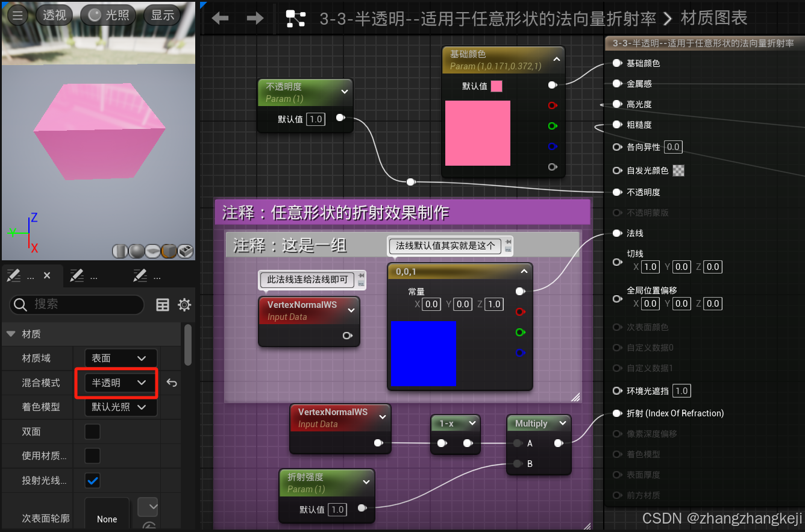Open the details panel settings gear icon
This screenshot has height=532, width=805.
[184, 305]
